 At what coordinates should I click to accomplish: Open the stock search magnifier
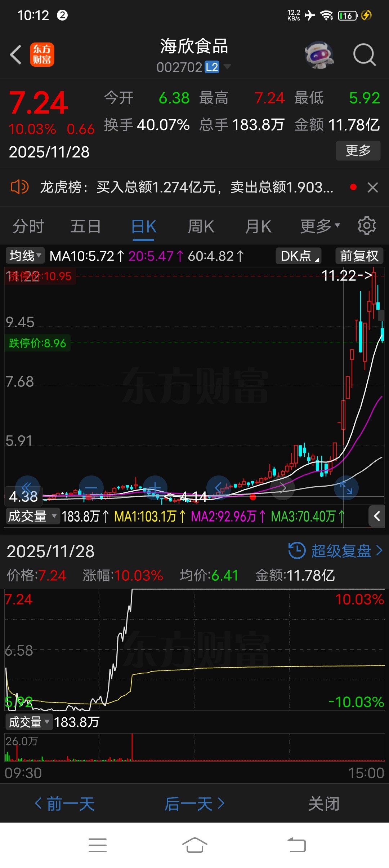click(x=364, y=55)
